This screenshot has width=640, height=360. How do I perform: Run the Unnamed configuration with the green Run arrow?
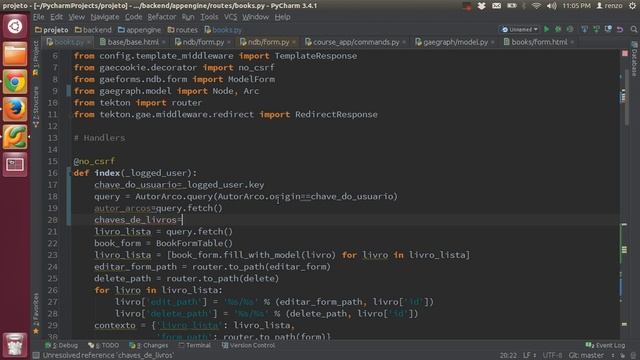[x=547, y=29]
